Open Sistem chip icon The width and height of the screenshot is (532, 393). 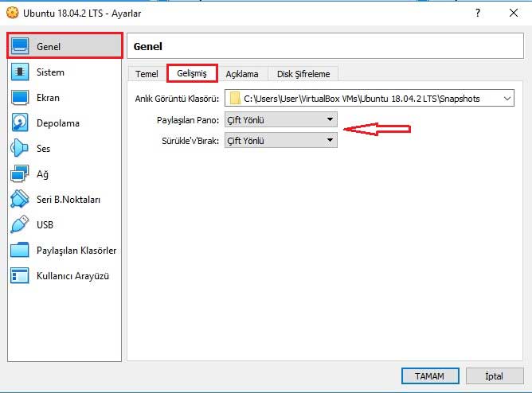pos(20,72)
